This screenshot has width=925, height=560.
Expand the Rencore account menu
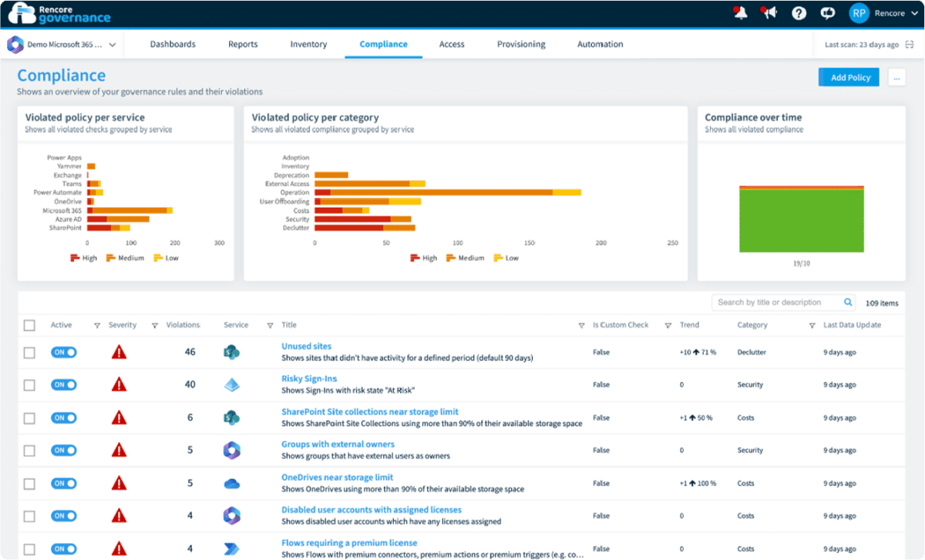pos(883,13)
